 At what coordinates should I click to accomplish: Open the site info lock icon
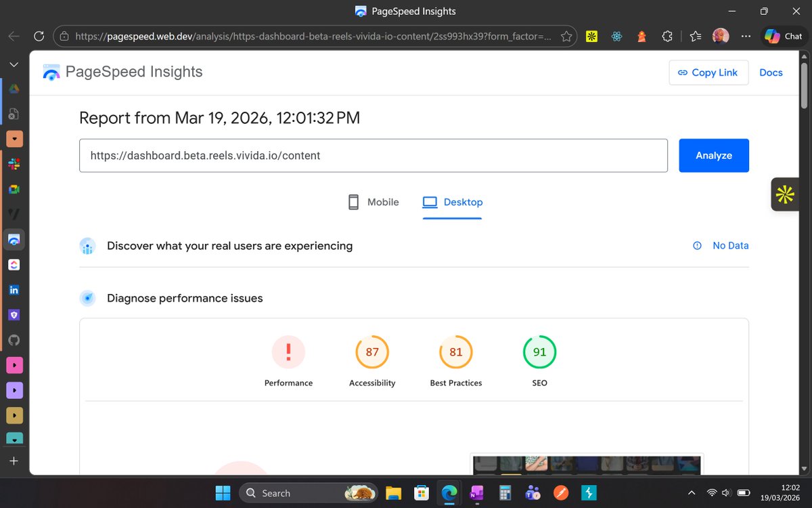(x=64, y=37)
